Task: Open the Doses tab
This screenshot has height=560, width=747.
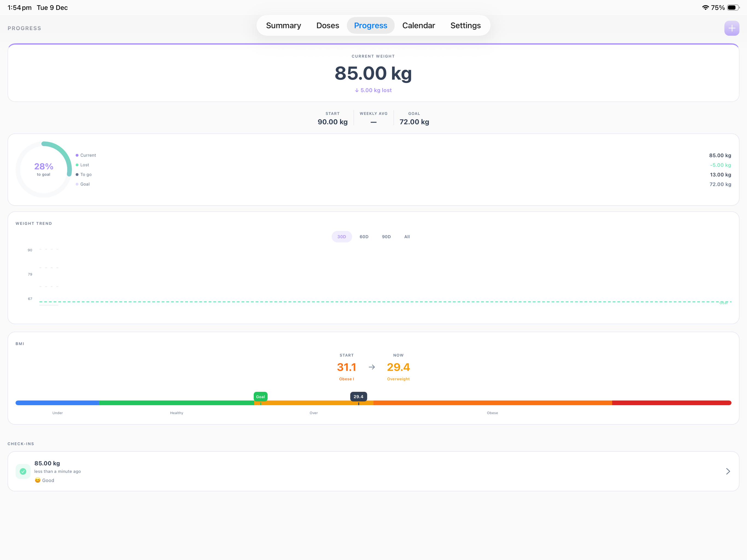Action: pos(328,26)
